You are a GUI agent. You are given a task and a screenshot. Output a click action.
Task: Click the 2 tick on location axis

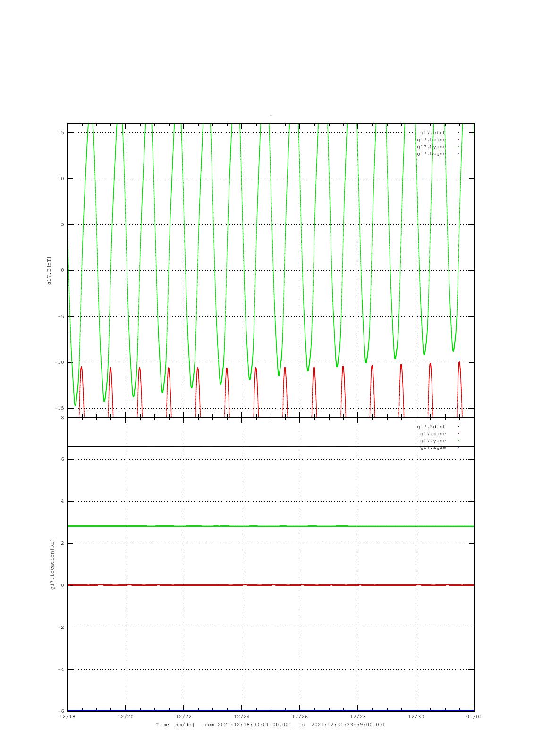click(x=62, y=543)
